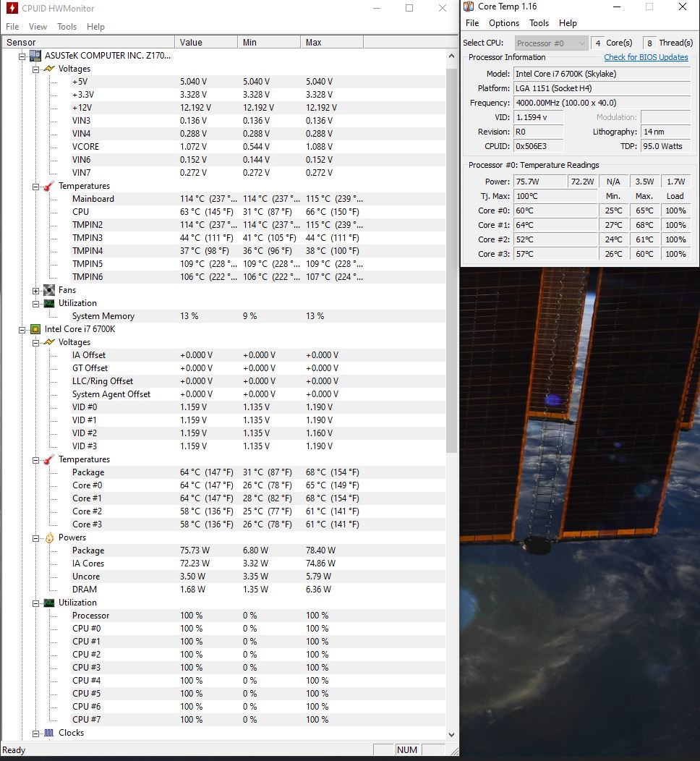
Task: Collapse the Intel Core i7 6700K node
Action: [x=22, y=329]
